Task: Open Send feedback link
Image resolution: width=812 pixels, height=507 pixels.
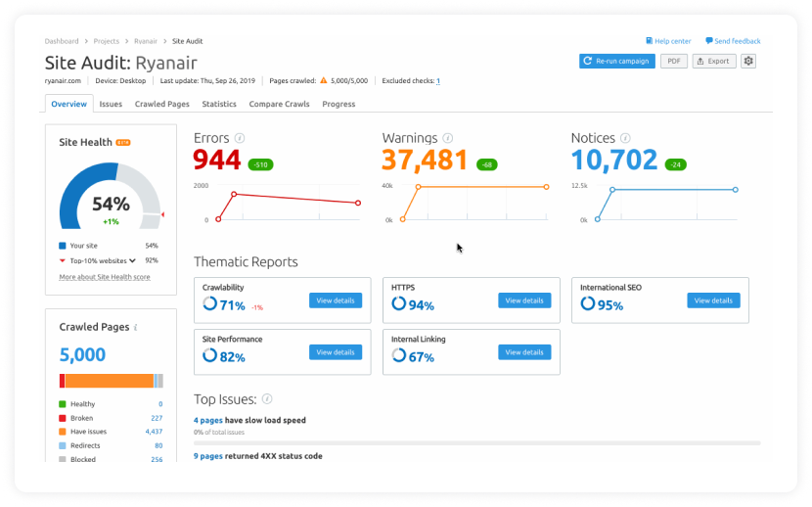Action: point(738,41)
